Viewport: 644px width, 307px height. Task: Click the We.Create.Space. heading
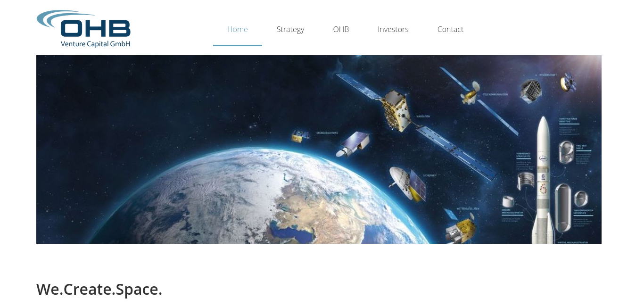(99, 289)
